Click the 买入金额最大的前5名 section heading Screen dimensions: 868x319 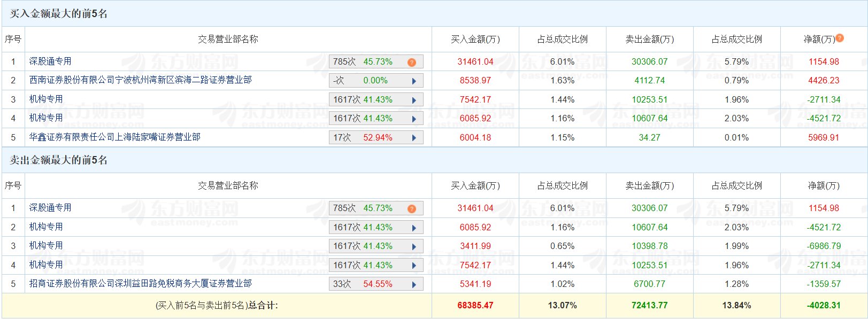(59, 14)
